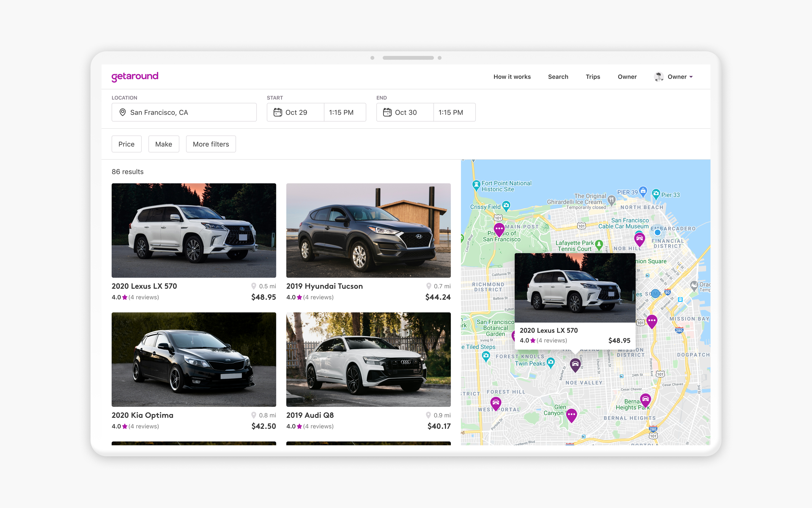Click the $48.95 price in results list
This screenshot has width=812, height=508.
263,297
